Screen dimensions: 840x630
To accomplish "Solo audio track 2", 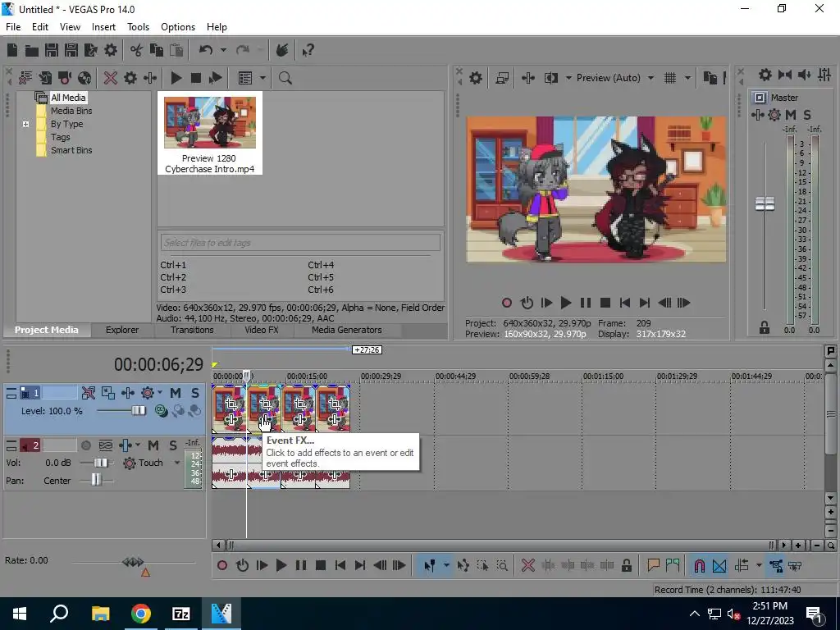I will point(172,445).
